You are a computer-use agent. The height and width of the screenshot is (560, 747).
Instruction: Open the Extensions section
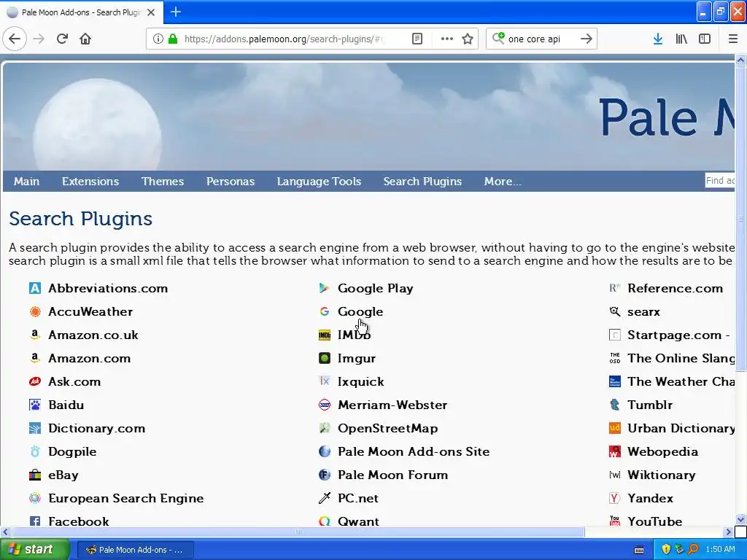click(x=90, y=182)
